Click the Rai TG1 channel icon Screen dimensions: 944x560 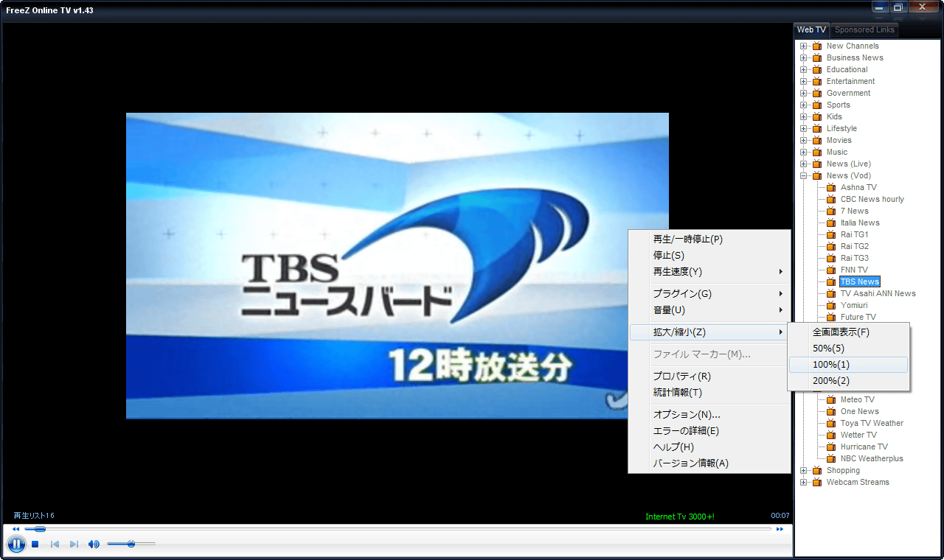point(831,234)
